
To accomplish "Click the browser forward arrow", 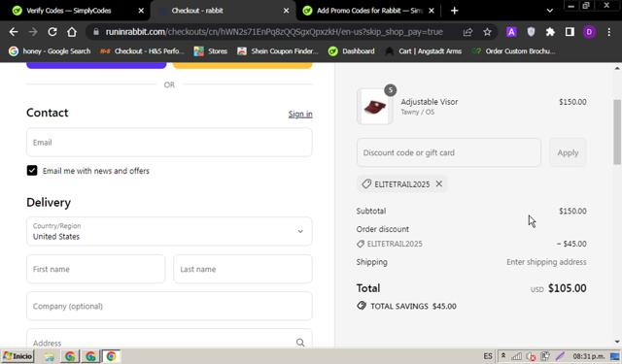I will pyautogui.click(x=33, y=32).
